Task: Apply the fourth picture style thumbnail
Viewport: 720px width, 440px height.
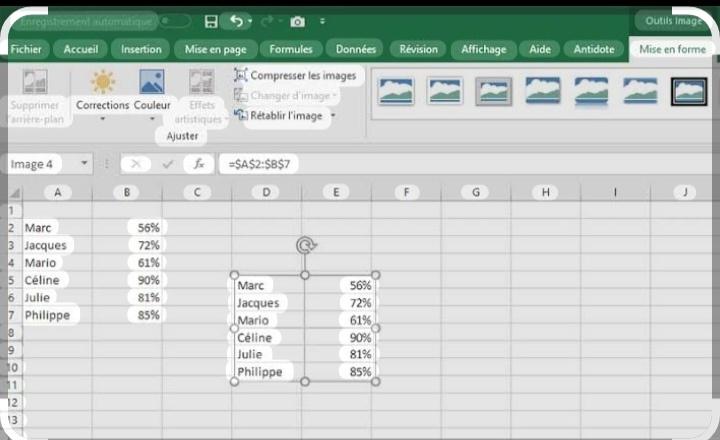Action: point(543,90)
